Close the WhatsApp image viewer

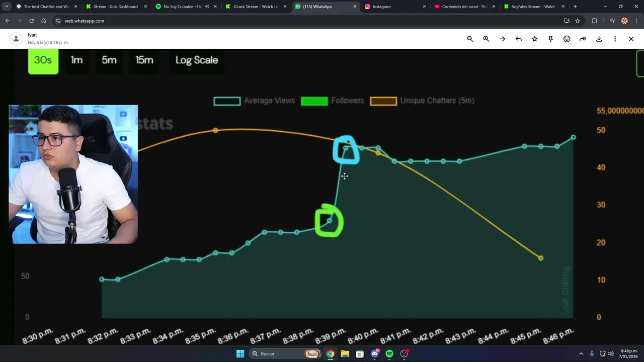tap(631, 39)
